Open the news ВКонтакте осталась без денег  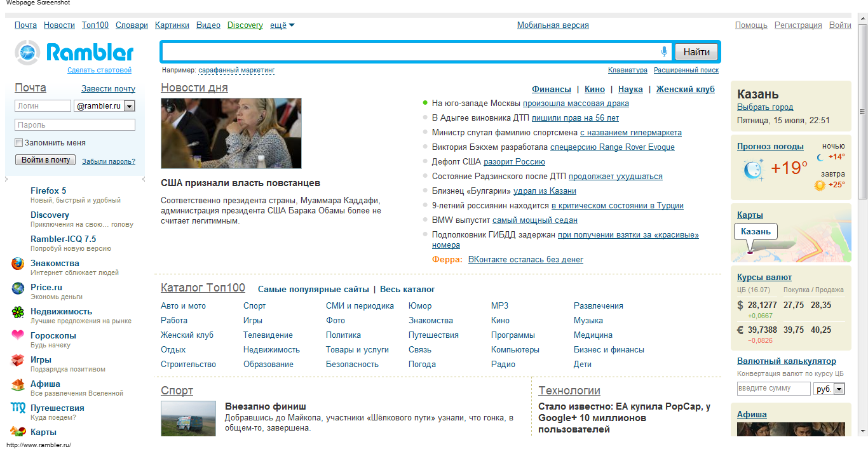tap(526, 260)
